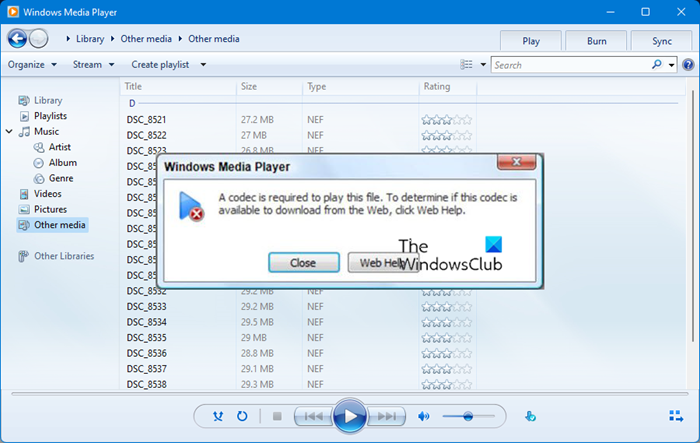This screenshot has height=443, width=700.
Task: Select Other media in sidebar
Action: coord(52,225)
